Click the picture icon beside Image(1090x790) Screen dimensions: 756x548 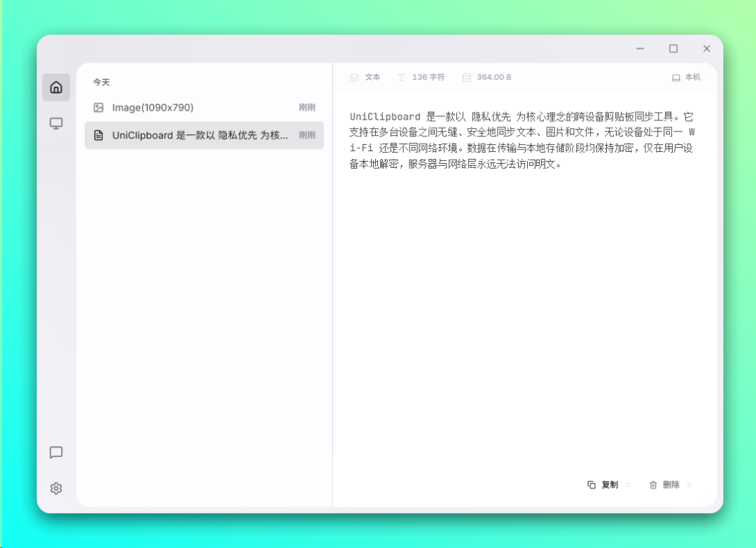[x=99, y=108]
